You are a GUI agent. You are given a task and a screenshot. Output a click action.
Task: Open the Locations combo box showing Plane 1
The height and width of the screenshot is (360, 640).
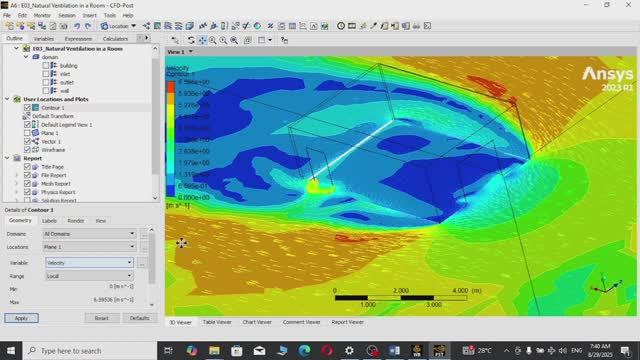(89, 247)
